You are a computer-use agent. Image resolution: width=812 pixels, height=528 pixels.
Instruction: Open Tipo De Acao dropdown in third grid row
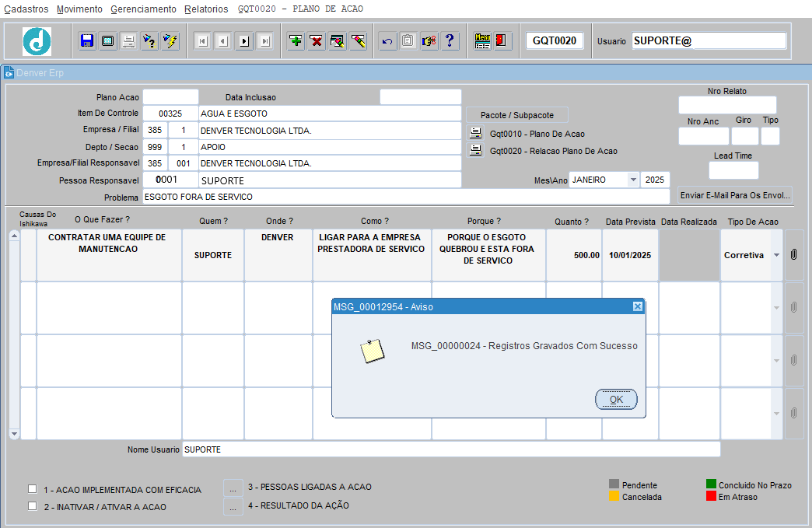pos(776,361)
